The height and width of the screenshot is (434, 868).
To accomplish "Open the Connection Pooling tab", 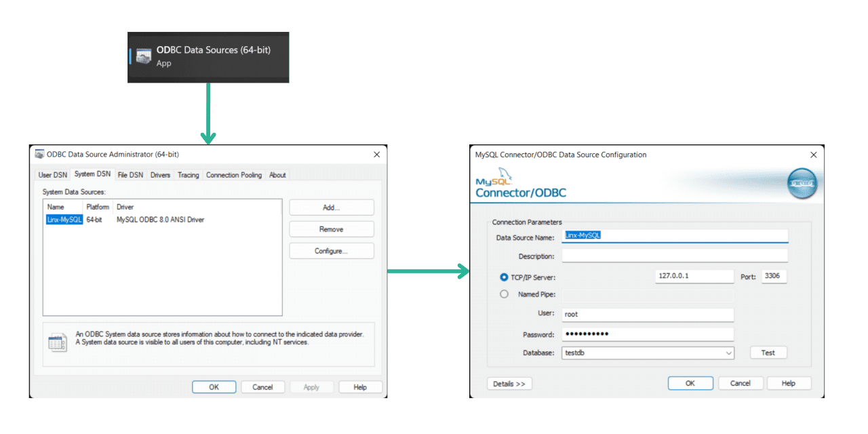I will click(233, 174).
